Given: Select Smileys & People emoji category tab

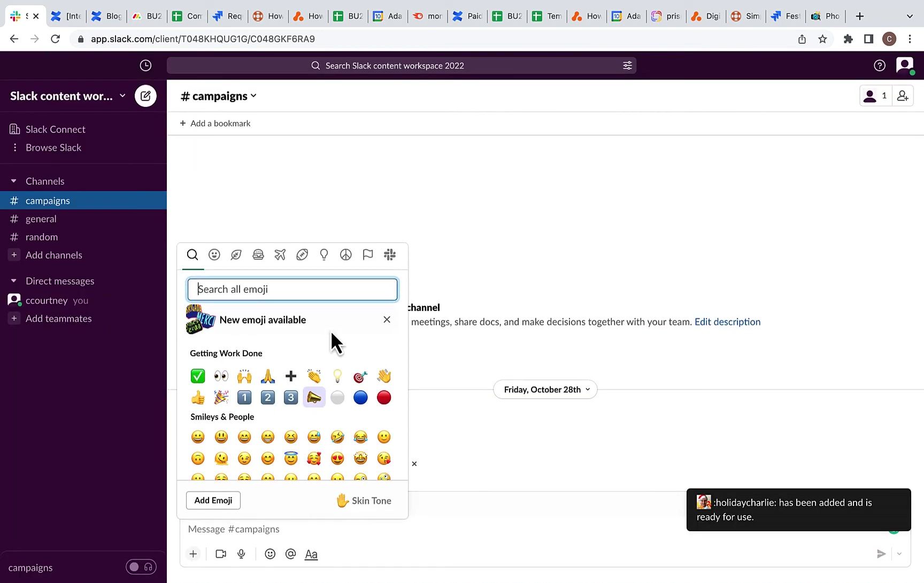Looking at the screenshot, I should pos(214,255).
